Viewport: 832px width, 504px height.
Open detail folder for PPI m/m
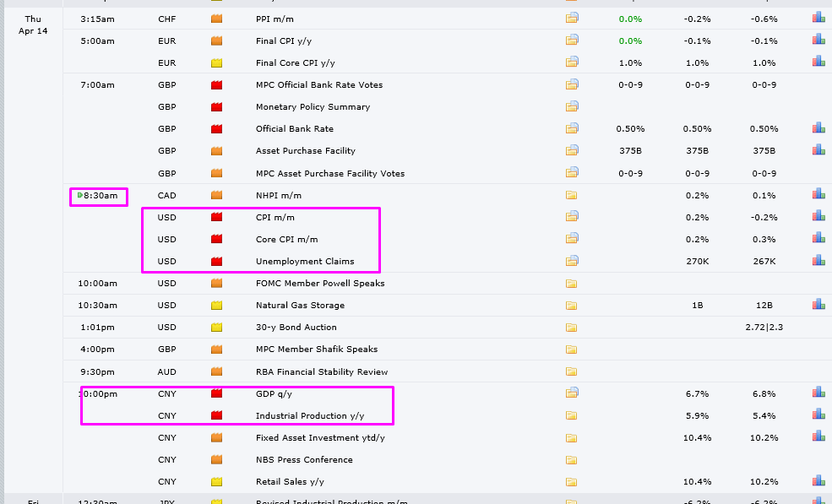coord(572,18)
